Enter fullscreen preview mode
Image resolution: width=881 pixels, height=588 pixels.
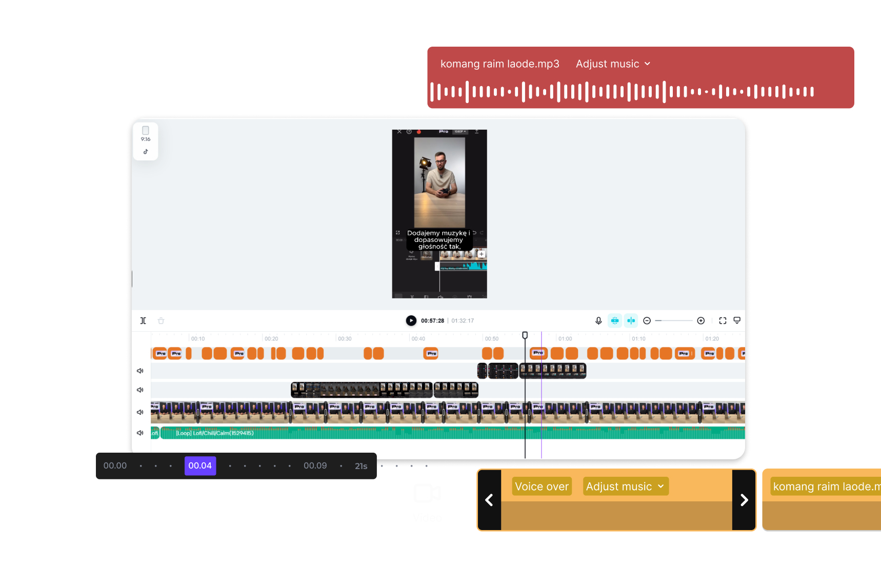click(723, 321)
